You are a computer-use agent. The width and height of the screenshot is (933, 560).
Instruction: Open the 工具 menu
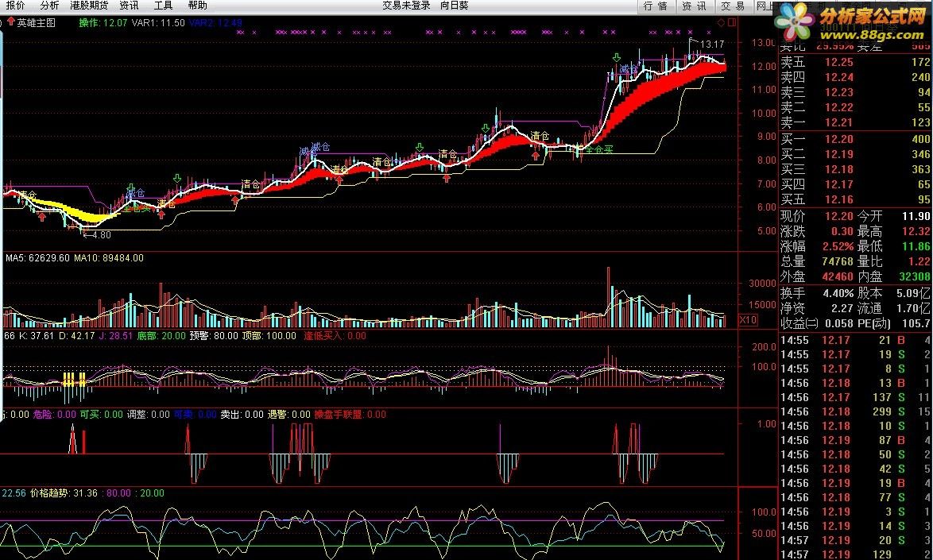[163, 6]
